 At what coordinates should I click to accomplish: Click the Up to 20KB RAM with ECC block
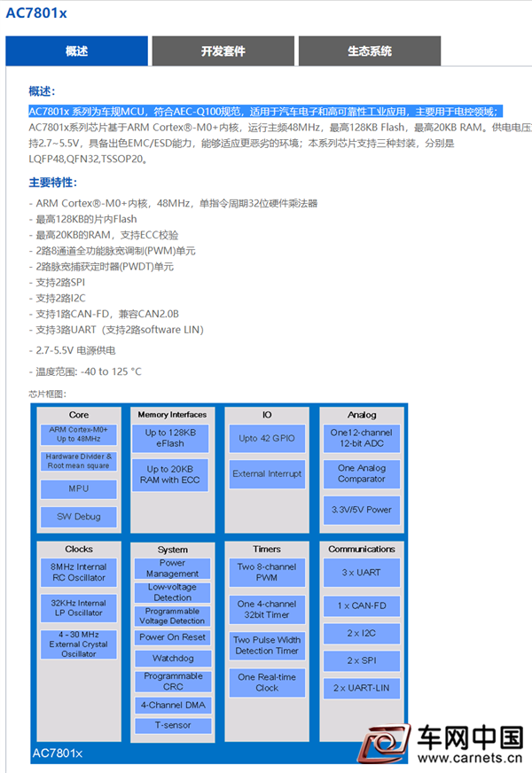pos(170,474)
